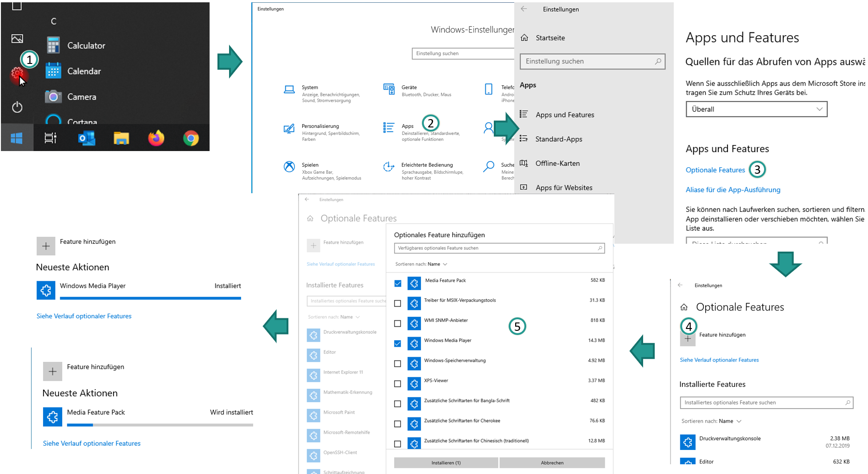This screenshot has height=474, width=868.
Task: Go back using arrow above Startseite
Action: pos(524,9)
